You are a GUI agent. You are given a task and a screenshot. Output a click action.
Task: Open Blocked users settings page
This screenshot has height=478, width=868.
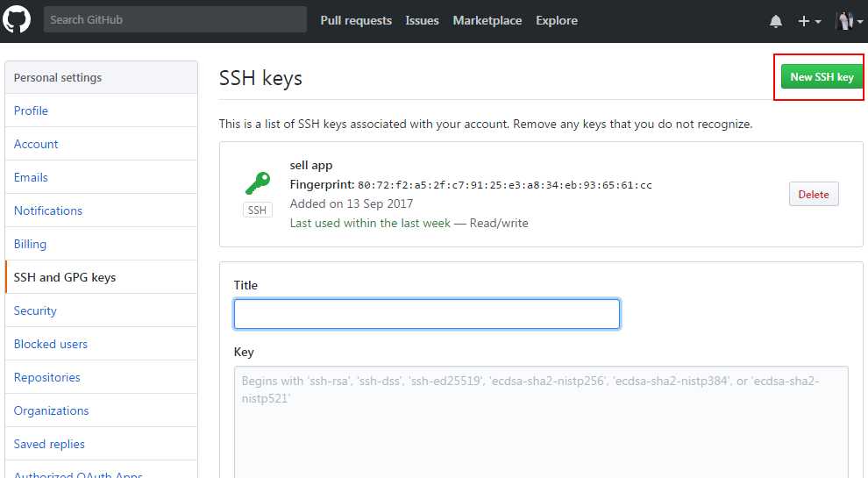click(51, 344)
